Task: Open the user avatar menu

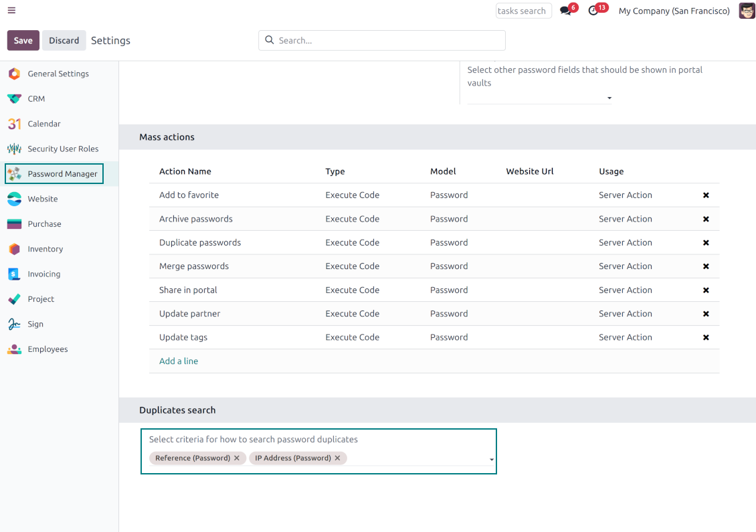Action: point(747,11)
